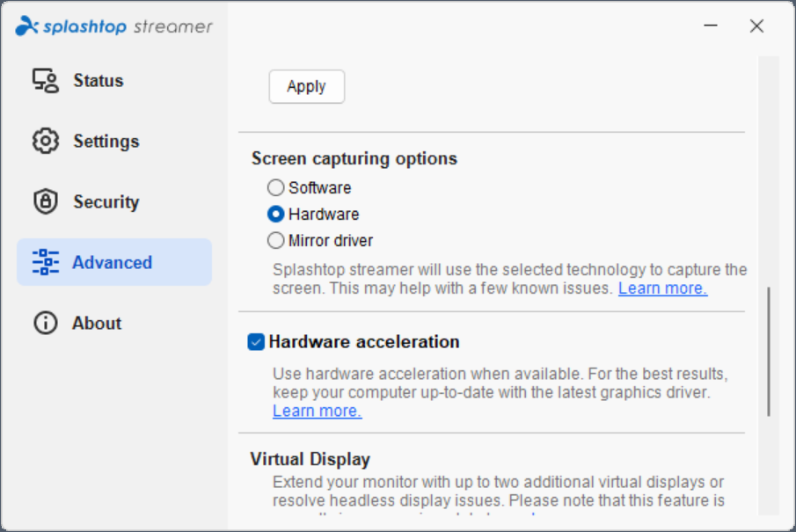796x532 pixels.
Task: Click the Apply button
Action: (306, 86)
